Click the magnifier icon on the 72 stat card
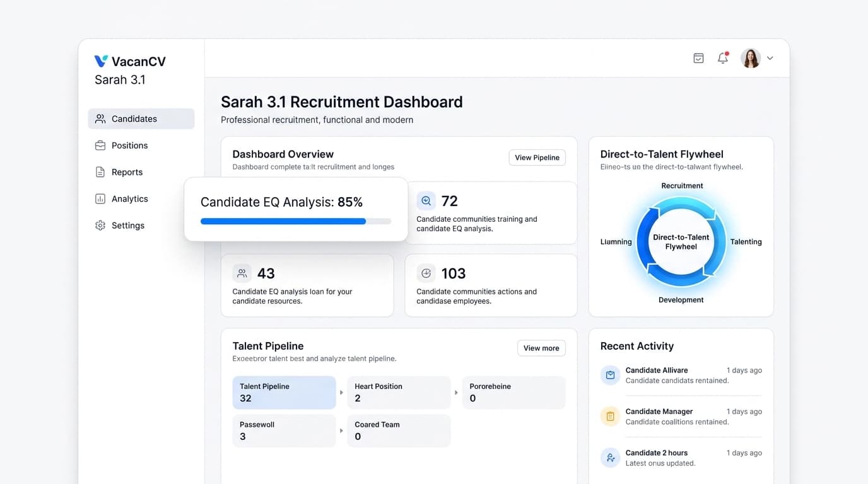Image resolution: width=868 pixels, height=484 pixels. pos(427,200)
